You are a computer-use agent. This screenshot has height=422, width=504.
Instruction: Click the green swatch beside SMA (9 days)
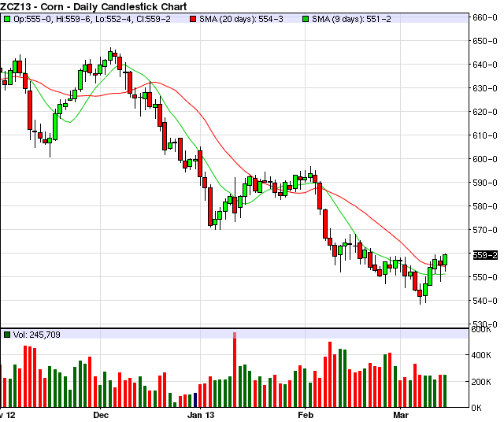(x=306, y=19)
